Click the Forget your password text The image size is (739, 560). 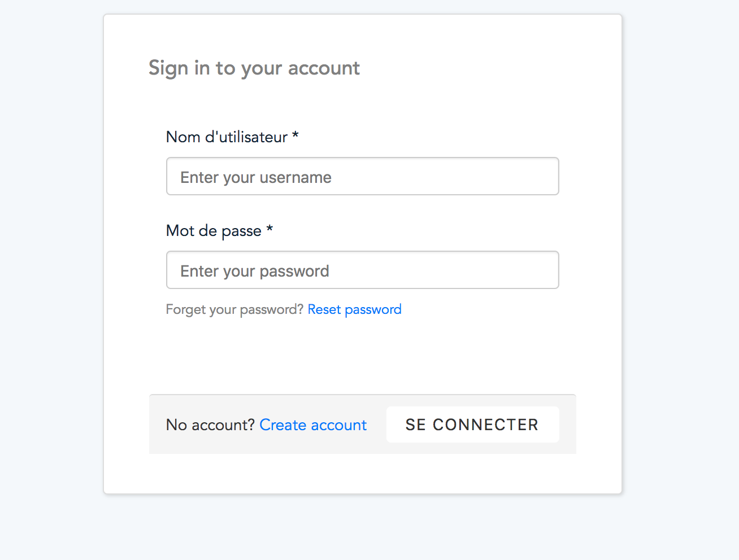[x=234, y=309]
